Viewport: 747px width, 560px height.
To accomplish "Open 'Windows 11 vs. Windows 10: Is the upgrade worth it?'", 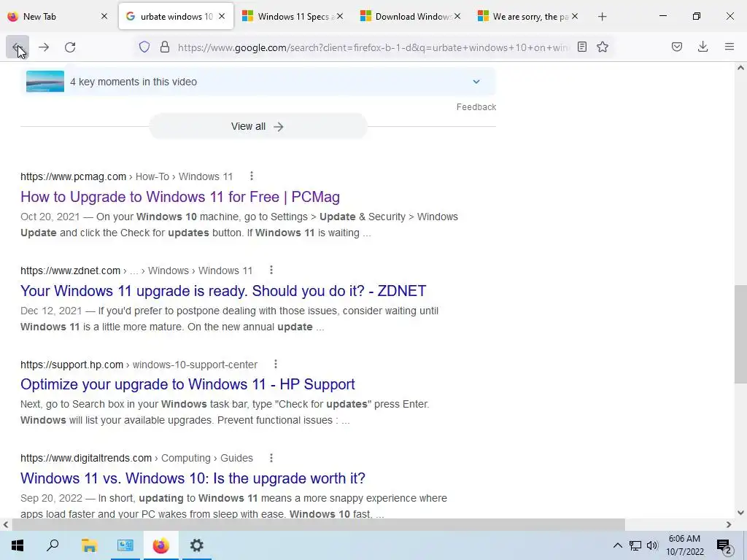I will [x=193, y=478].
